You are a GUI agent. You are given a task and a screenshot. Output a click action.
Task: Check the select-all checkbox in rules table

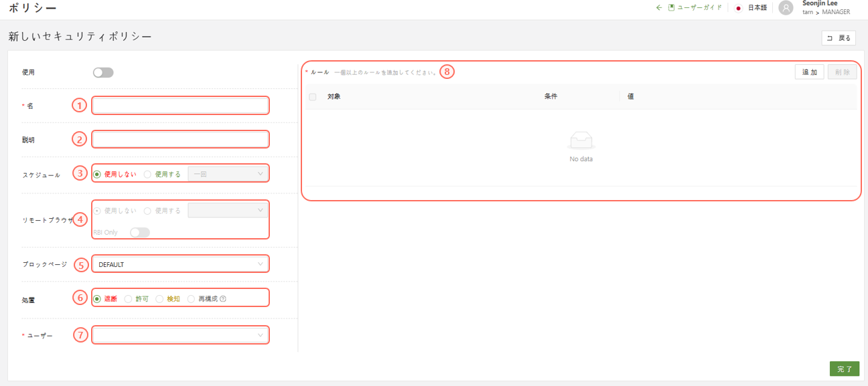click(x=313, y=97)
